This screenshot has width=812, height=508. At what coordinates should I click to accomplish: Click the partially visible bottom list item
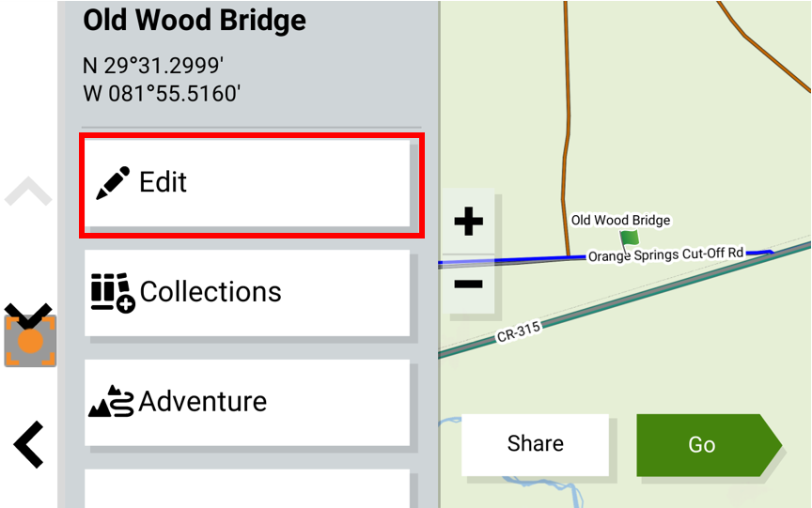pos(247,488)
